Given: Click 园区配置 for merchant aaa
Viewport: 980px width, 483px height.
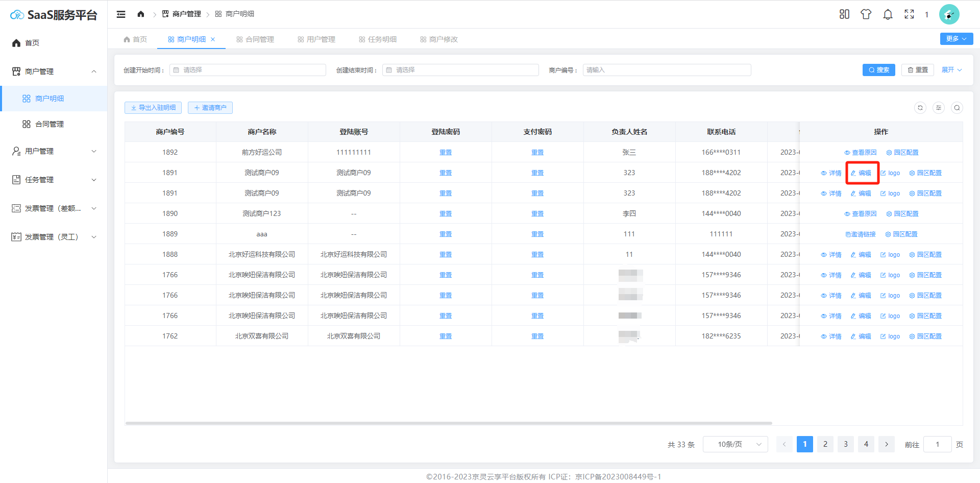Looking at the screenshot, I should coord(901,234).
